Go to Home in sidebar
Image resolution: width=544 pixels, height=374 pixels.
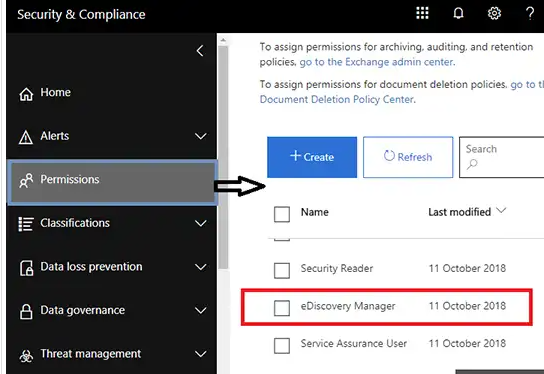[55, 92]
